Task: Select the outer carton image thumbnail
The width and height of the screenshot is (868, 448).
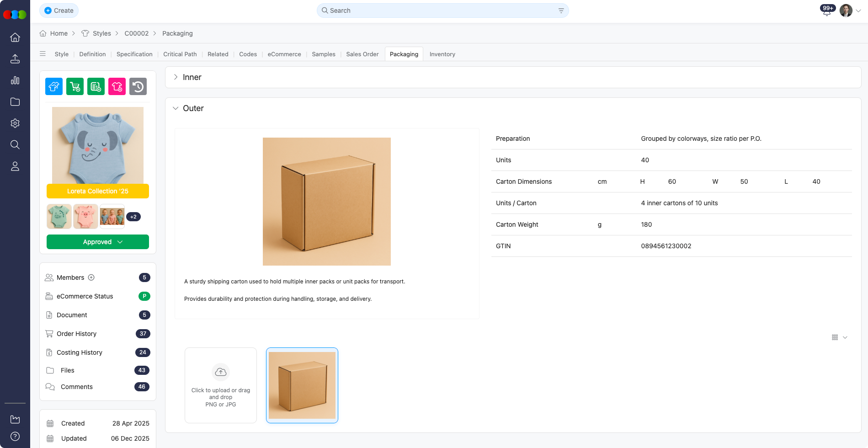Action: [x=302, y=385]
